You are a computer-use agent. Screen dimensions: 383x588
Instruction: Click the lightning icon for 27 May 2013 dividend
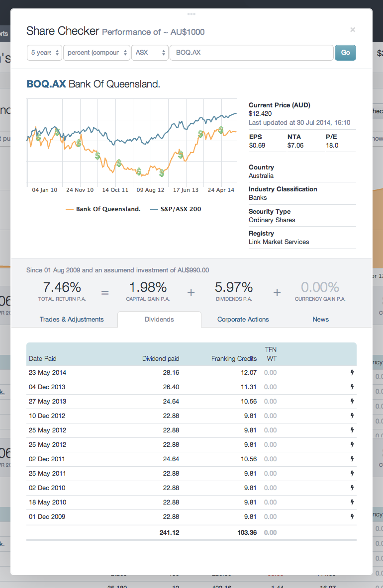tap(352, 401)
